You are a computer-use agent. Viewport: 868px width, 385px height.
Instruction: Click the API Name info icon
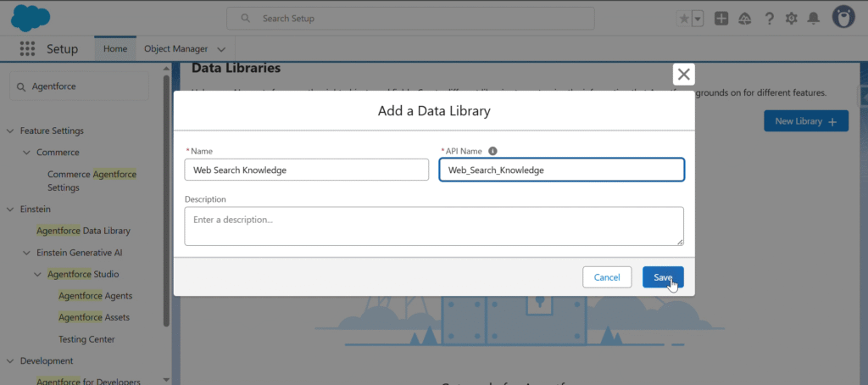(492, 151)
